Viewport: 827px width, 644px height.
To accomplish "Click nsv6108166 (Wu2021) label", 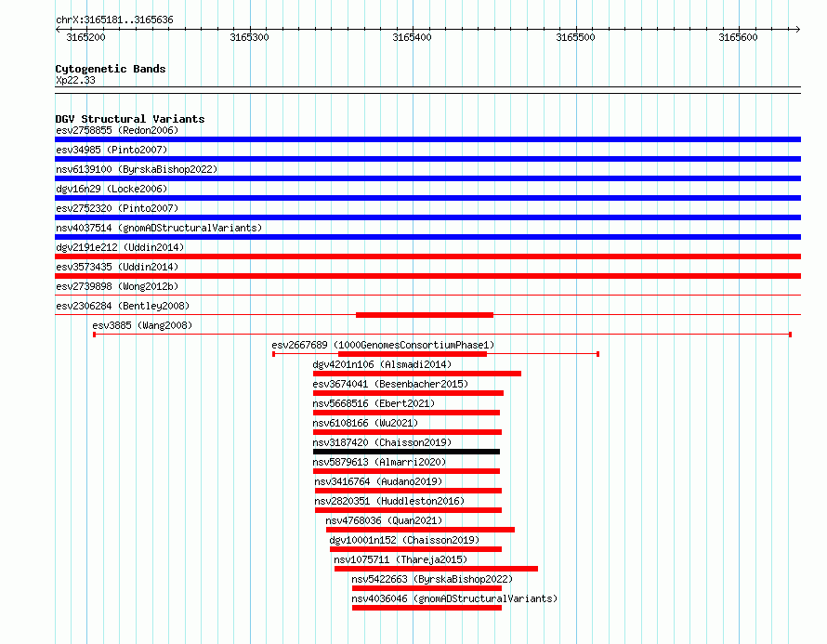I will click(365, 423).
